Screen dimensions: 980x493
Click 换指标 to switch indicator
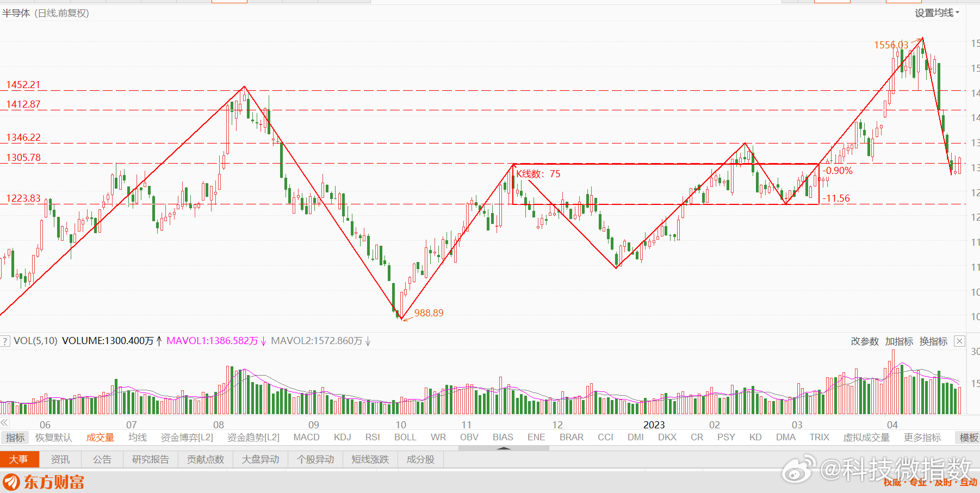coord(933,341)
